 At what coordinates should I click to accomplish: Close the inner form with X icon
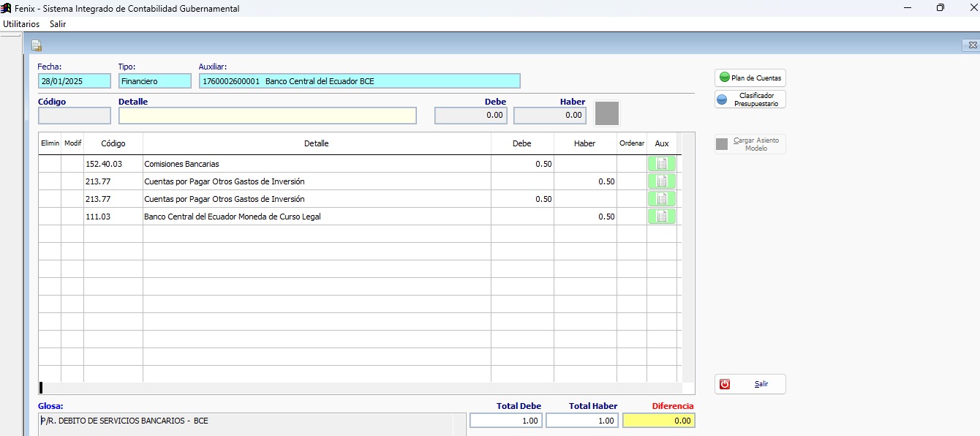(968, 45)
